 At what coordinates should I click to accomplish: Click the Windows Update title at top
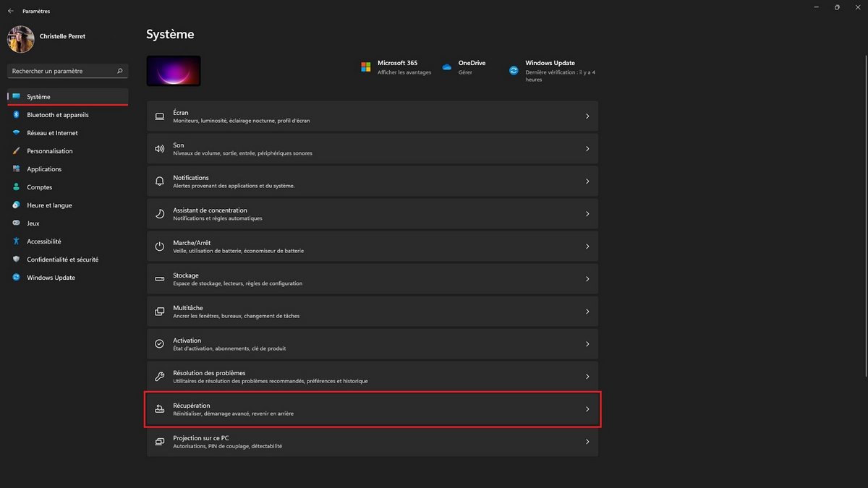pyautogui.click(x=550, y=63)
